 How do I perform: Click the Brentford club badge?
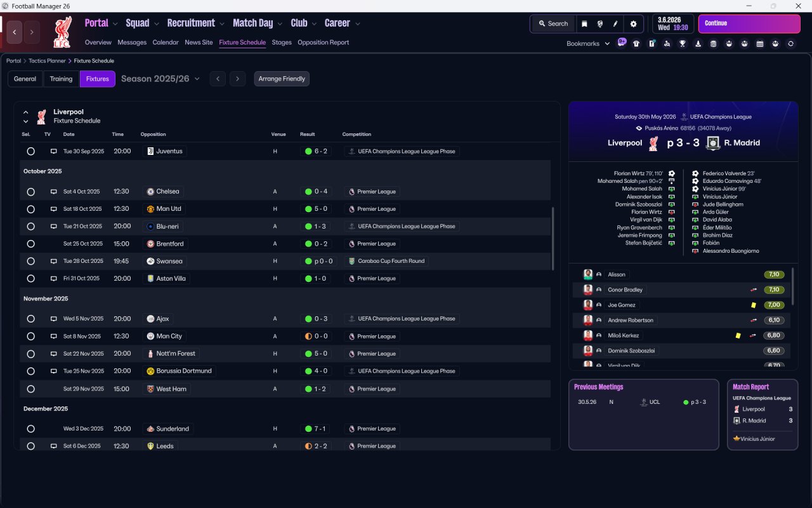[x=150, y=244]
